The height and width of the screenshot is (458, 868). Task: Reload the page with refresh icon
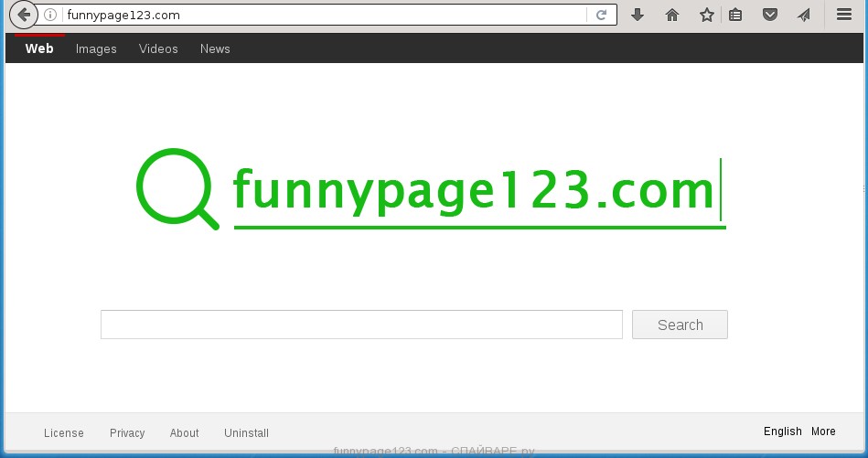[601, 16]
